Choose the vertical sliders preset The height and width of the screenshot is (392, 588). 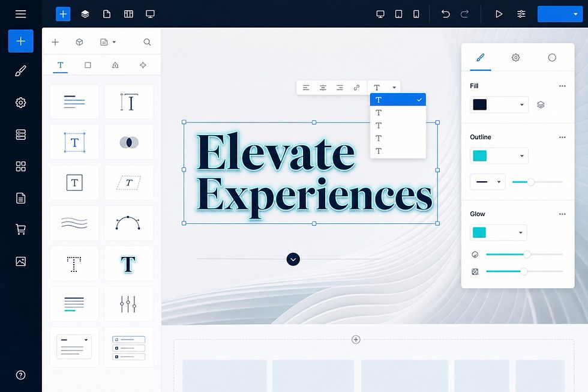129,304
